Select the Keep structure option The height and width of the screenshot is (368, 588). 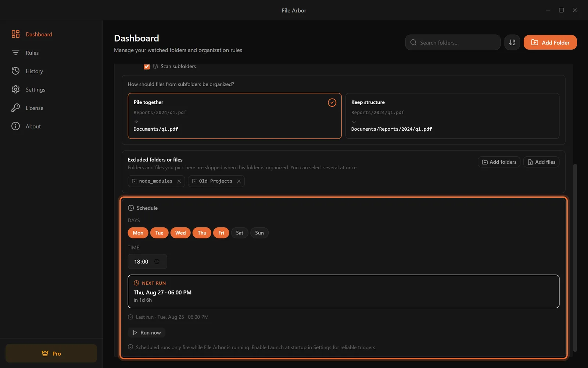tap(452, 116)
